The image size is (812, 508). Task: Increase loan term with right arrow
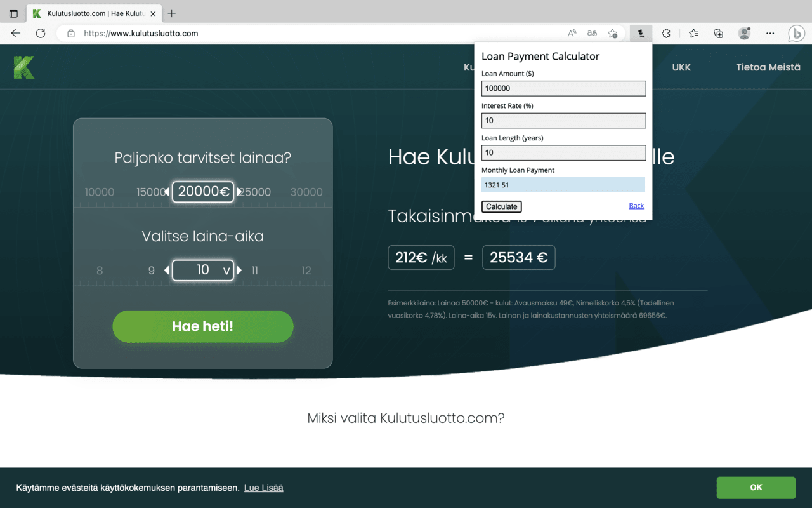(239, 270)
